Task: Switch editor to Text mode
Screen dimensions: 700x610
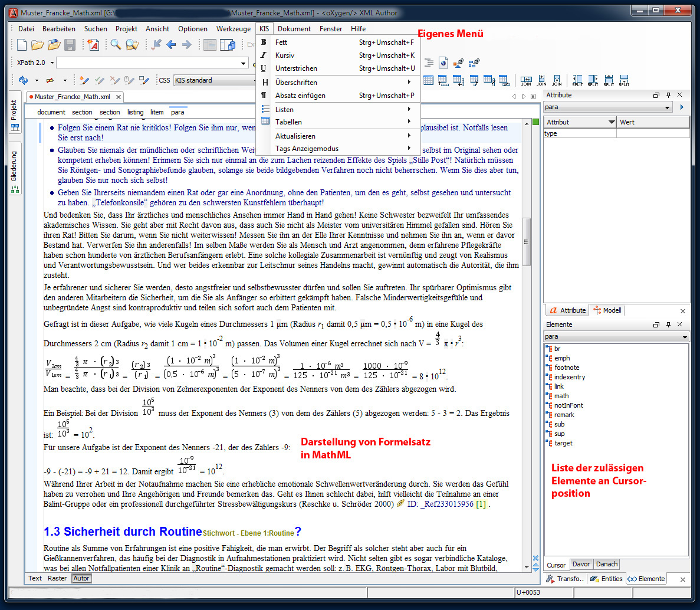Action: (35, 578)
